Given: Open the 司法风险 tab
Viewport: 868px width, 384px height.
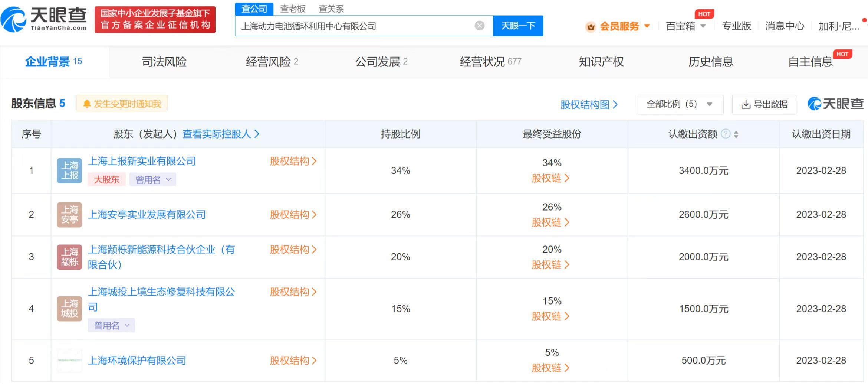Looking at the screenshot, I should 163,62.
